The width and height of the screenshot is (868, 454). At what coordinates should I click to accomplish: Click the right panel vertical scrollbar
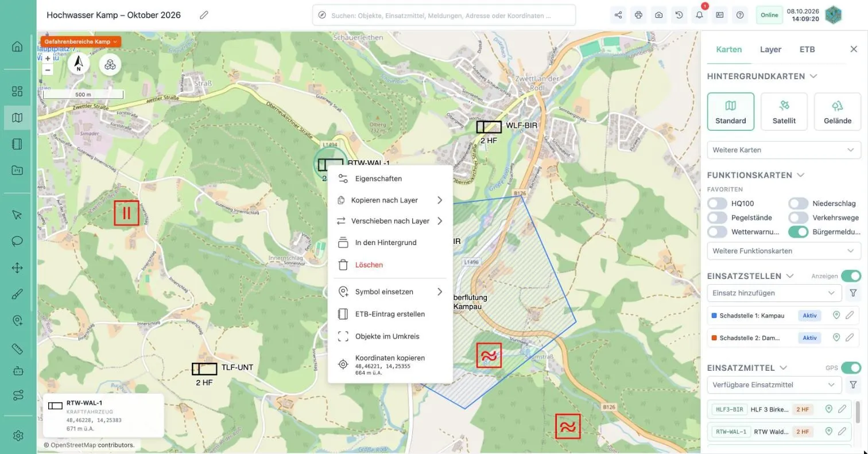858,412
